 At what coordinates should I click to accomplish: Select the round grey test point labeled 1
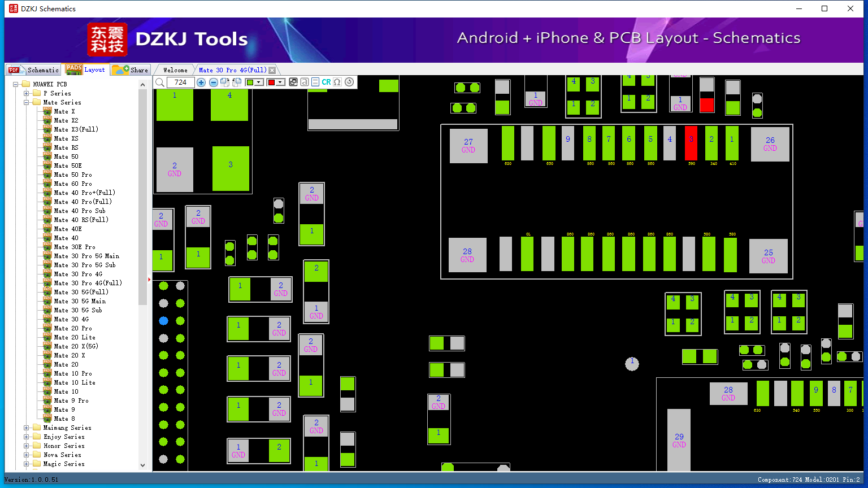tap(632, 364)
